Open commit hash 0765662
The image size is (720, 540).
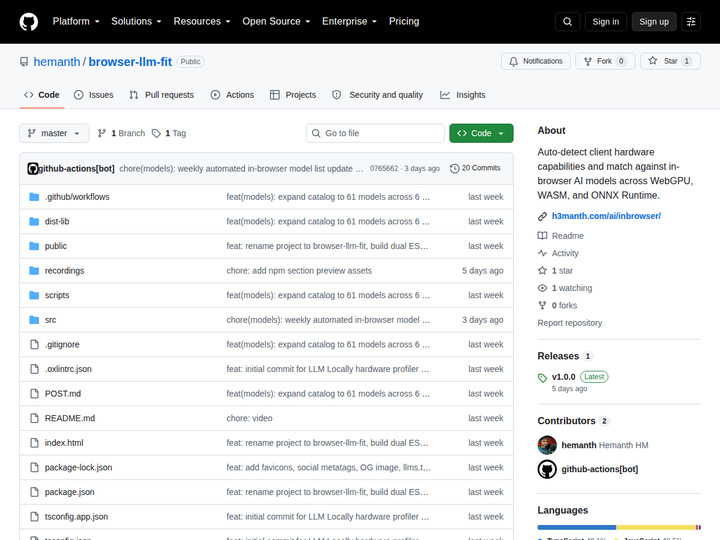(384, 169)
